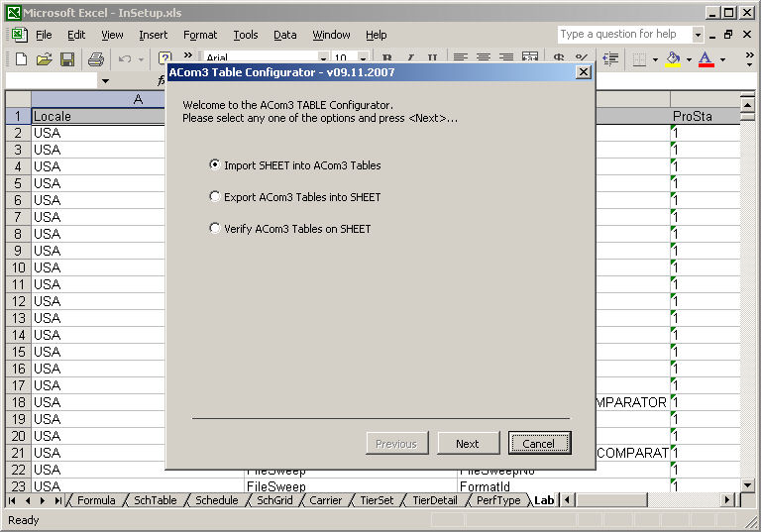Image resolution: width=761 pixels, height=532 pixels.
Task: Click the Excel application icon in title bar
Action: tap(14, 13)
